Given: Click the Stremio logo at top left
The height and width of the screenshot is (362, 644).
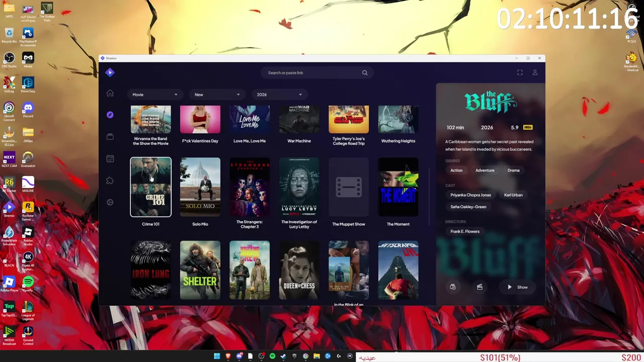Looking at the screenshot, I should pyautogui.click(x=110, y=72).
